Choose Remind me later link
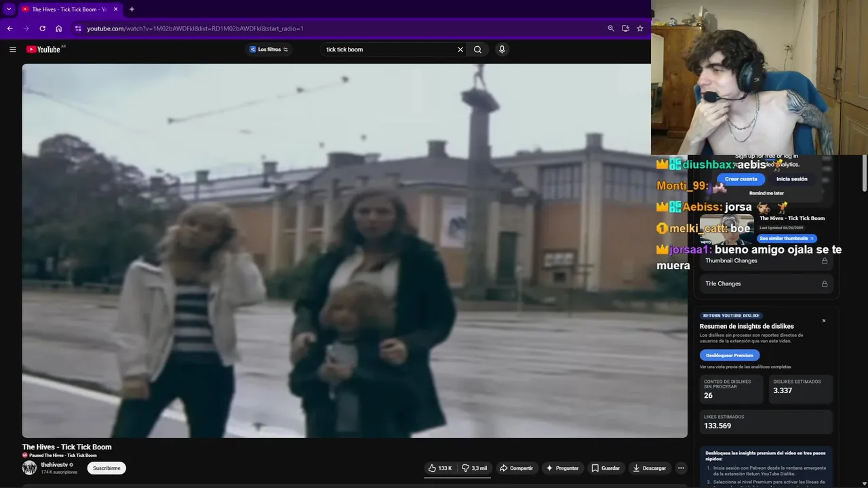The image size is (868, 488). point(766,193)
